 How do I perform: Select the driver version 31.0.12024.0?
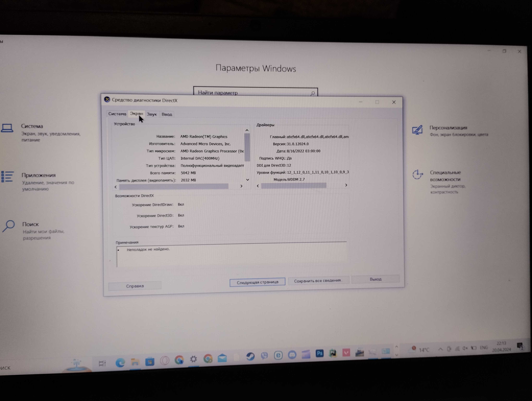(298, 144)
